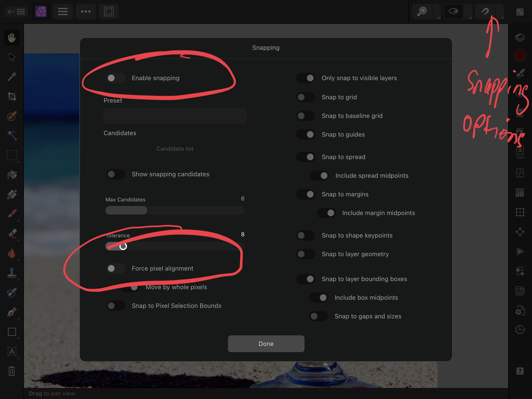Open the Layers studio panel
532x399 pixels.
pos(520,38)
